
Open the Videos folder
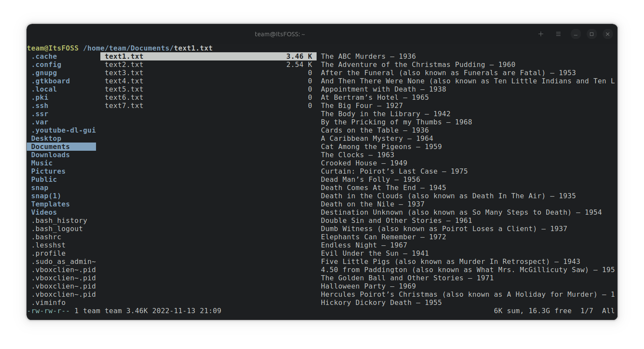[44, 212]
